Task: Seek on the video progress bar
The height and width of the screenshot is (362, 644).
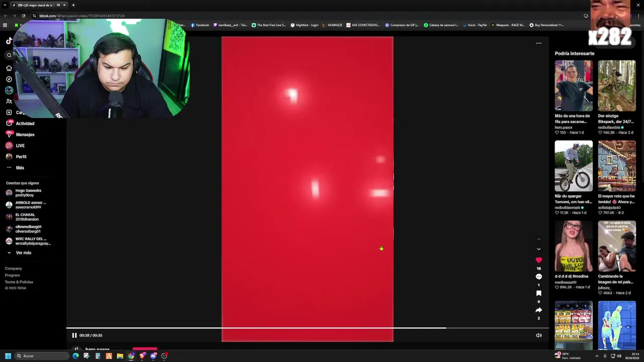Action: pyautogui.click(x=307, y=328)
